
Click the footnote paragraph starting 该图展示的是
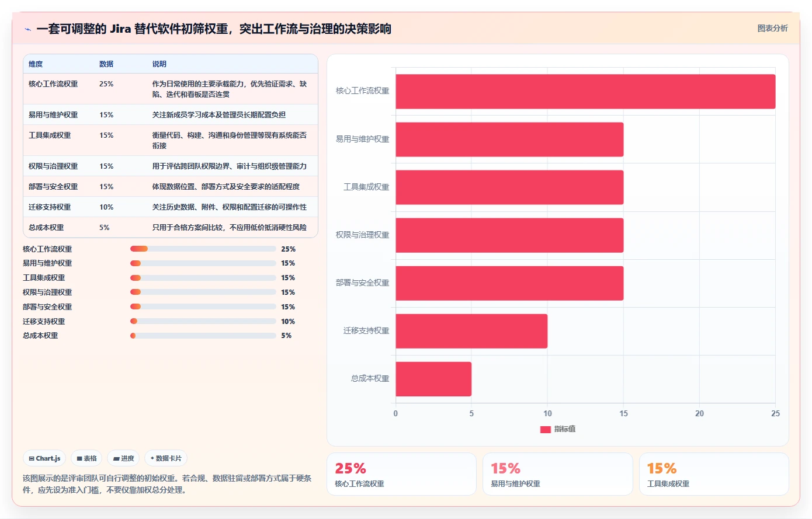point(167,484)
